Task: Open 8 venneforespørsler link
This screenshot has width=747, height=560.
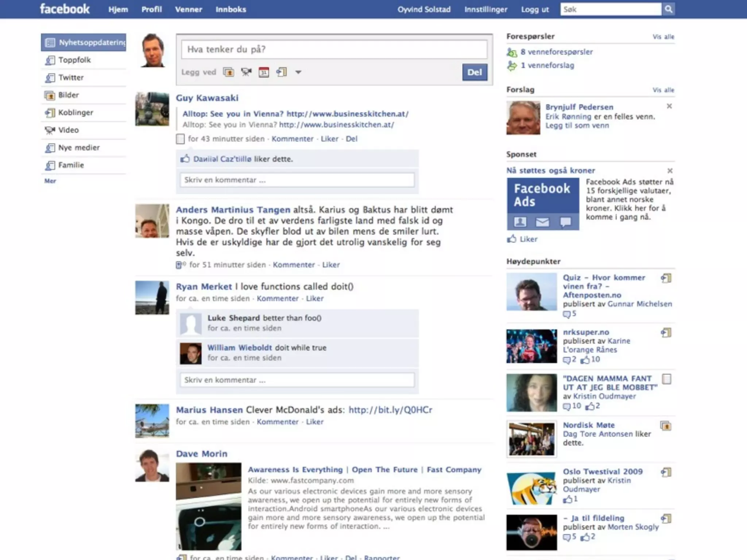Action: (557, 52)
